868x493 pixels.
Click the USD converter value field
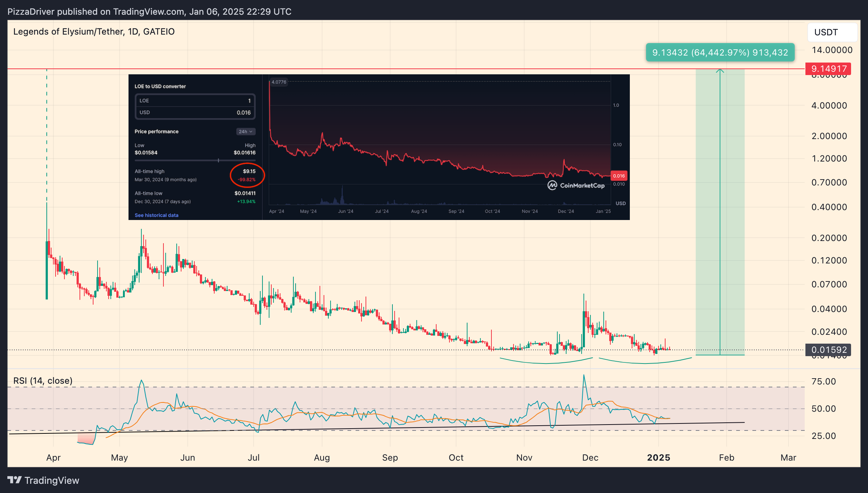[195, 113]
